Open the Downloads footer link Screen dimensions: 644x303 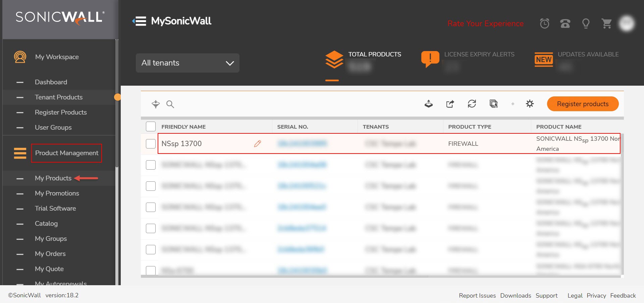[x=516, y=296]
